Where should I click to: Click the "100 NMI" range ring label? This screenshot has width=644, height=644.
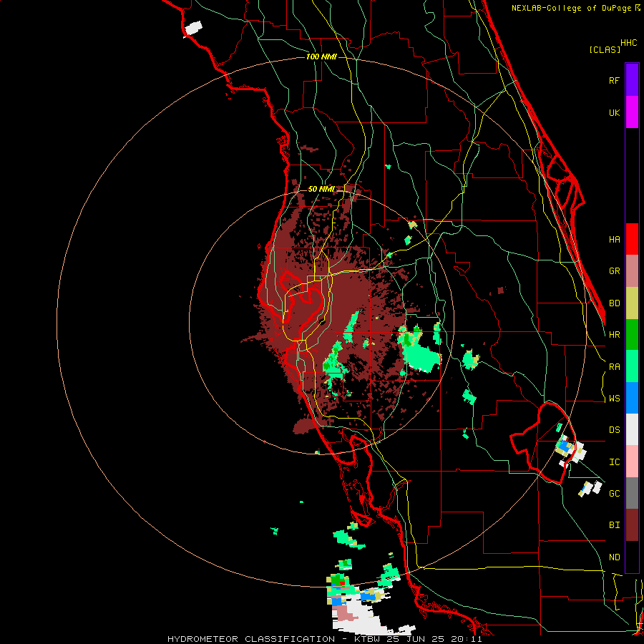point(321,57)
